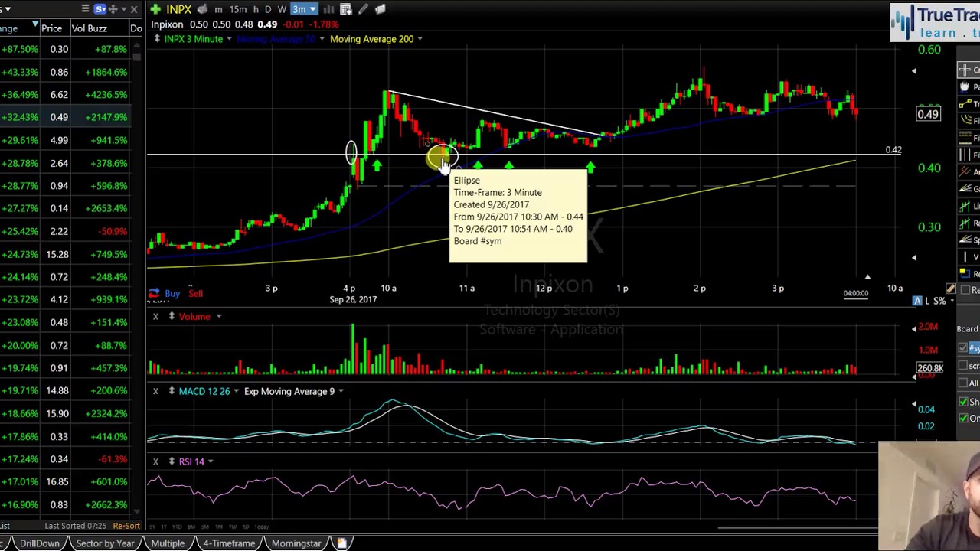This screenshot has height=551, width=980.
Task: Toggle the Re checkbox under drawing tools
Action: [965, 290]
